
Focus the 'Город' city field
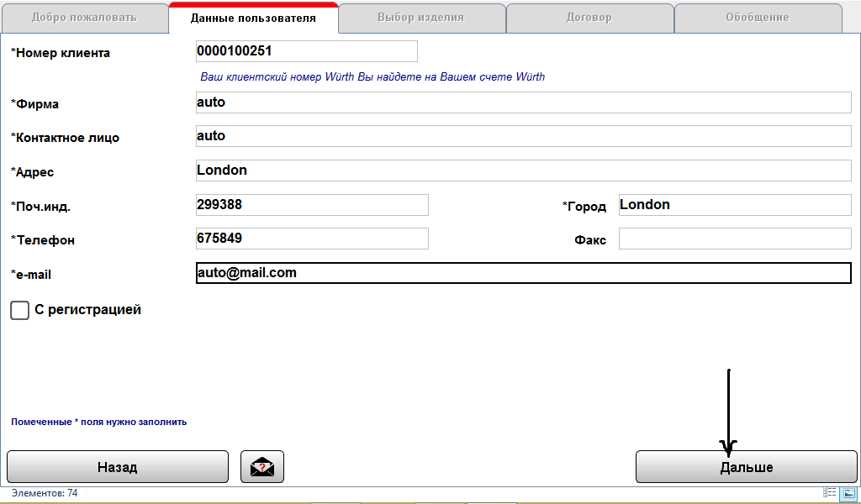[735, 205]
